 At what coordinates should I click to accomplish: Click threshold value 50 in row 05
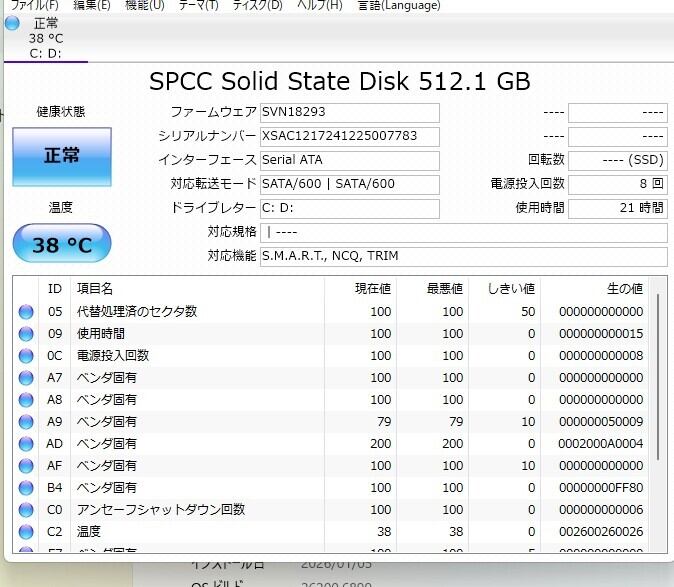tap(528, 312)
